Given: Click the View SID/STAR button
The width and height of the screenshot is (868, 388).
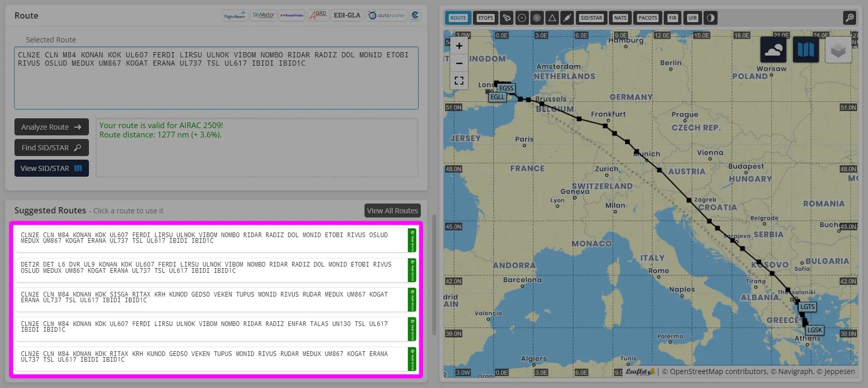Looking at the screenshot, I should pyautogui.click(x=51, y=168).
